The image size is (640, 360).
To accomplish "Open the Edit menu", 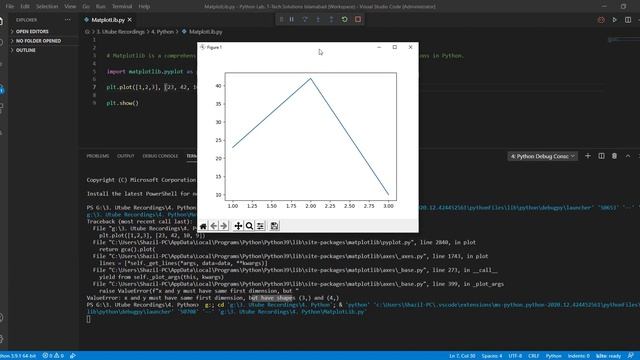I will (x=25, y=7).
